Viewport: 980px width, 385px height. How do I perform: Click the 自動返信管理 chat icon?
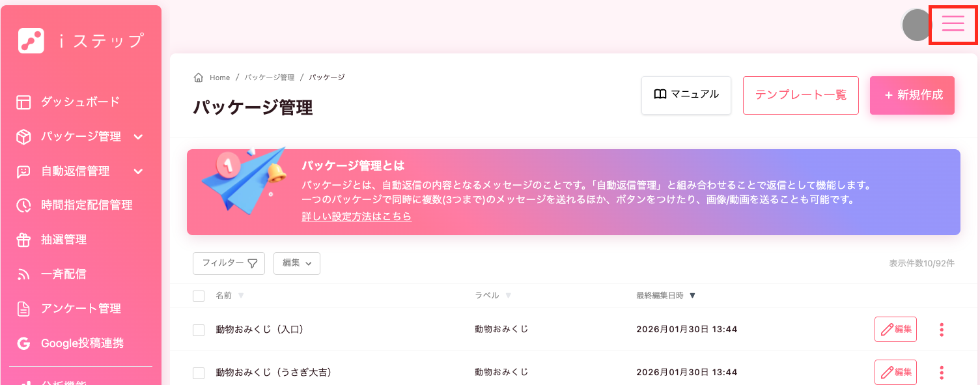(x=23, y=171)
